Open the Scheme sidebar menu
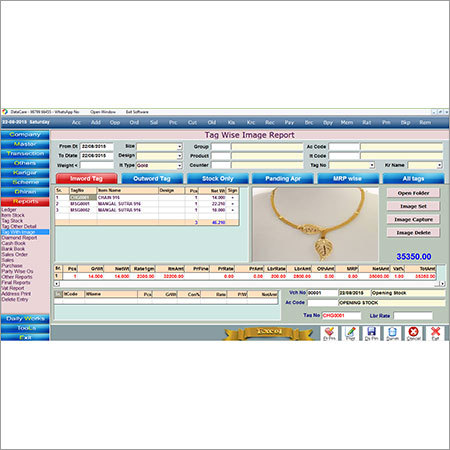 [x=25, y=182]
